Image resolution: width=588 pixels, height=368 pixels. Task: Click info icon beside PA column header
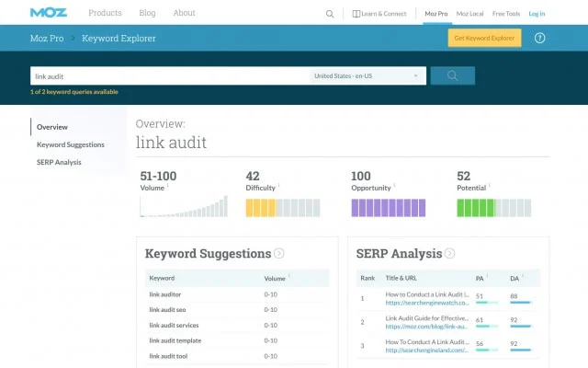tap(487, 276)
